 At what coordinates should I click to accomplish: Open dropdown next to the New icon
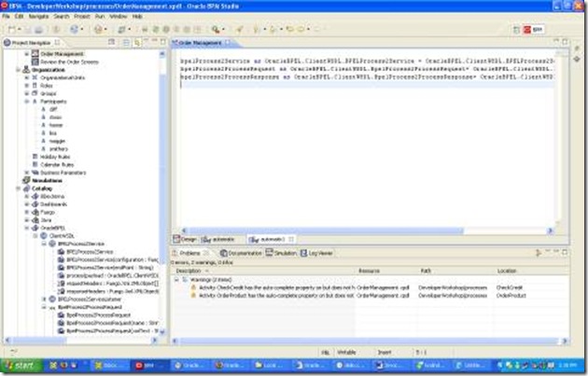point(19,29)
